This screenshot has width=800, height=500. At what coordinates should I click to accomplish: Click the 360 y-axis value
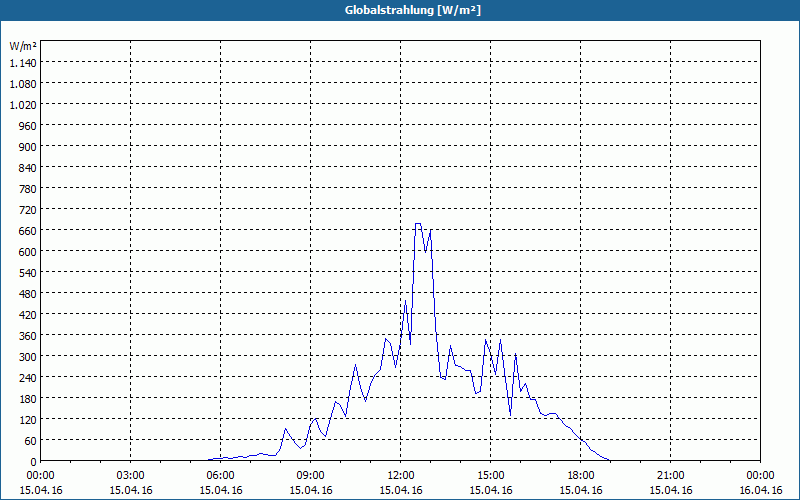28,336
